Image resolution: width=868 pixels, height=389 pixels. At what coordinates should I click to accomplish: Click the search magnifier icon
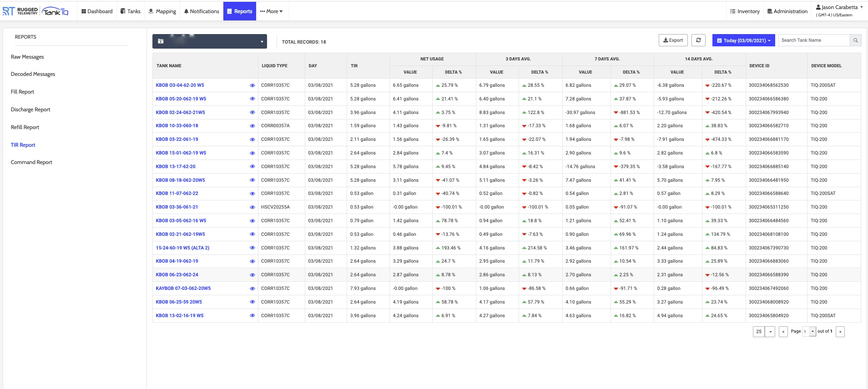tap(855, 40)
